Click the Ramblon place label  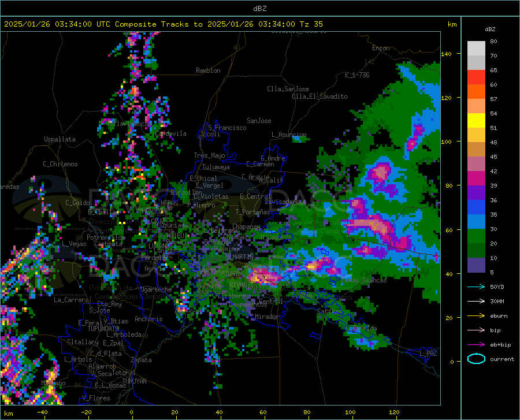click(x=208, y=70)
